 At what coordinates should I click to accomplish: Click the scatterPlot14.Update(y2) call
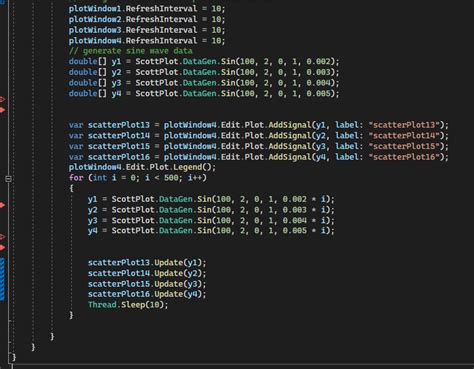pyautogui.click(x=147, y=273)
